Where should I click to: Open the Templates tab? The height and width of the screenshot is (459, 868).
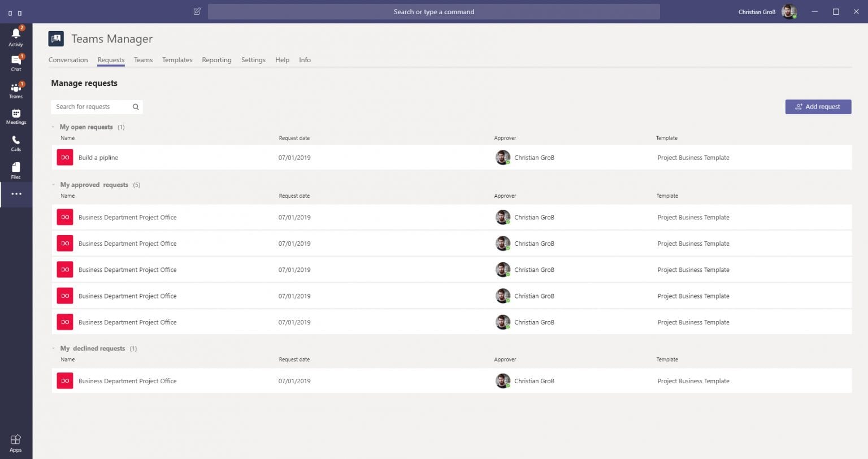(x=177, y=60)
